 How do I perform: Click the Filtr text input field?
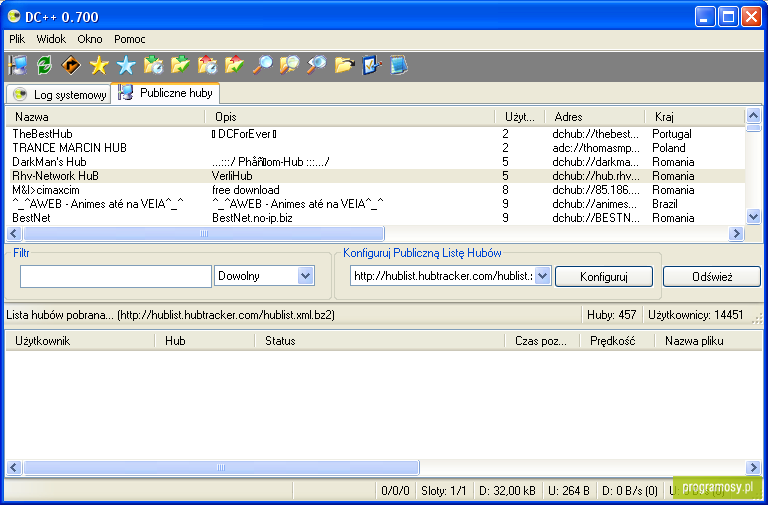tap(116, 276)
